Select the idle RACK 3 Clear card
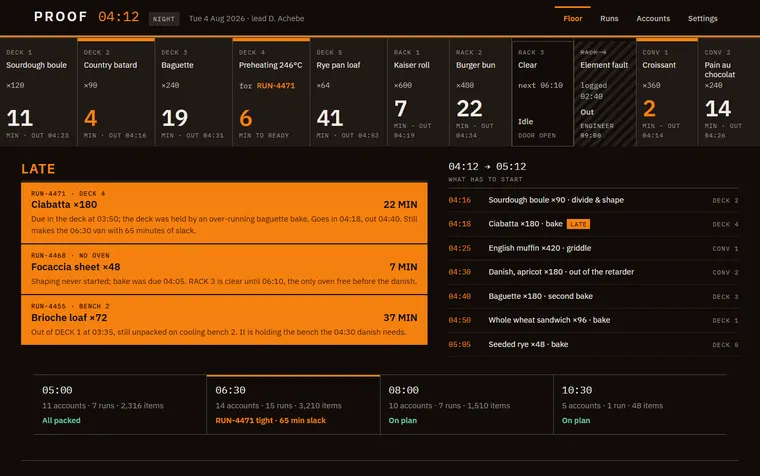 point(542,93)
